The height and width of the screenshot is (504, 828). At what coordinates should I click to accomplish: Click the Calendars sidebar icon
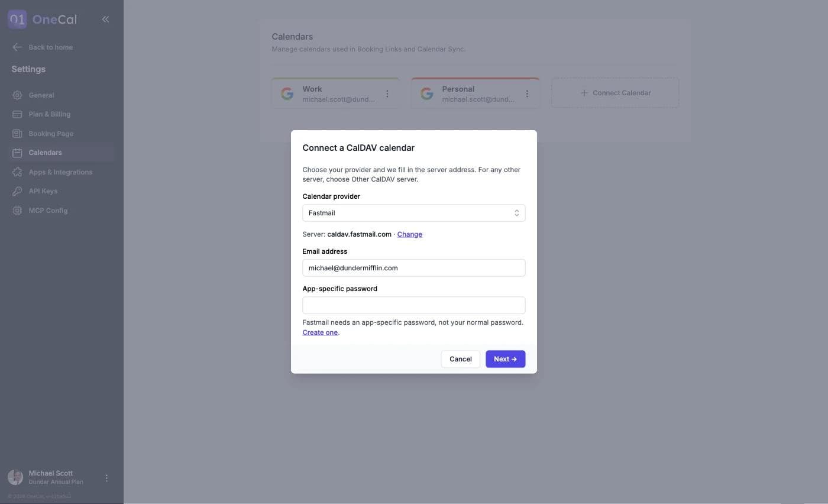(x=17, y=153)
